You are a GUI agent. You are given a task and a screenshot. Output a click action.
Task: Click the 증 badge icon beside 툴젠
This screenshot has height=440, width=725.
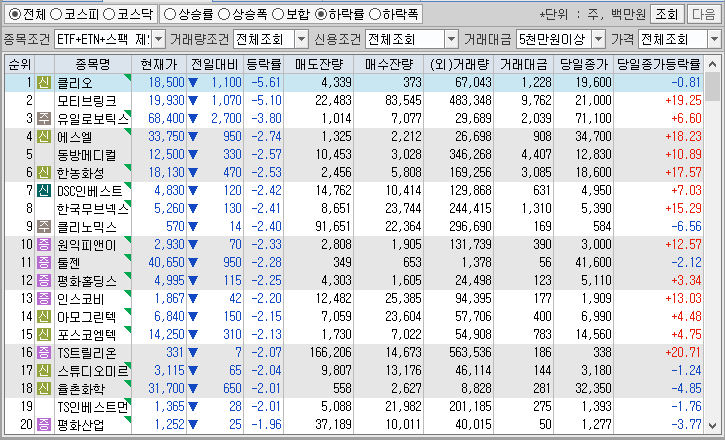tap(44, 263)
